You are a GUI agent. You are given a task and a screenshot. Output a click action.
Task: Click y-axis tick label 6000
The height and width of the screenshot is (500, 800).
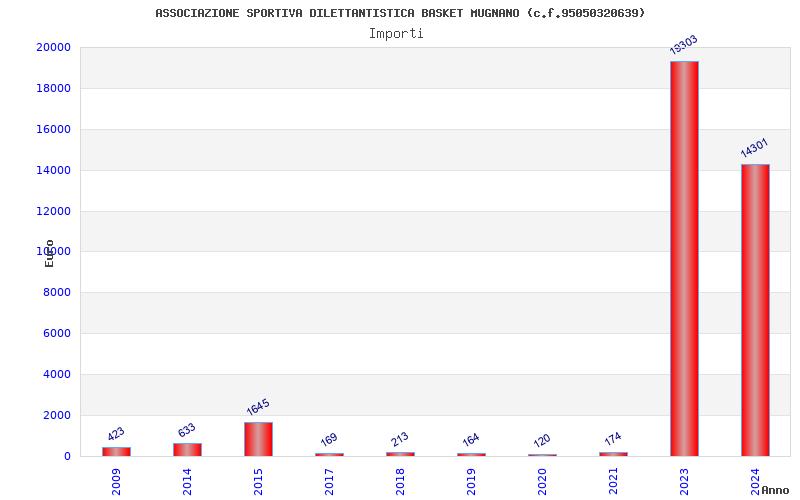[x=57, y=333]
